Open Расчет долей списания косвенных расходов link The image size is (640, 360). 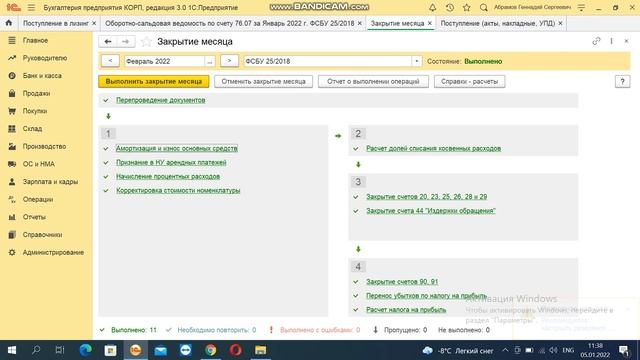click(433, 148)
